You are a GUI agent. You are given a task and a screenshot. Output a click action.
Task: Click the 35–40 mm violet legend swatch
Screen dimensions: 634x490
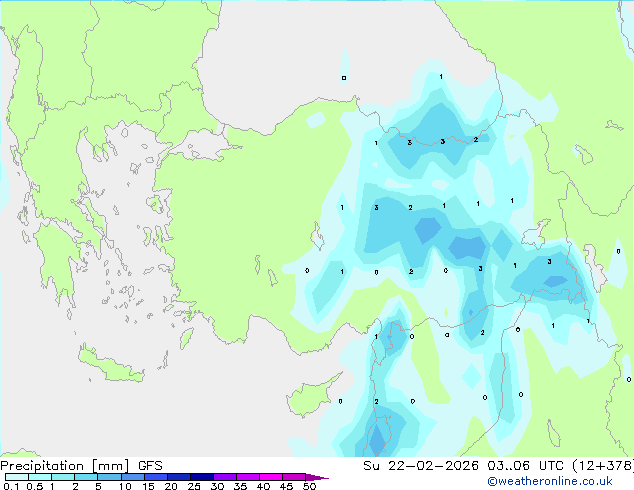click(247, 477)
